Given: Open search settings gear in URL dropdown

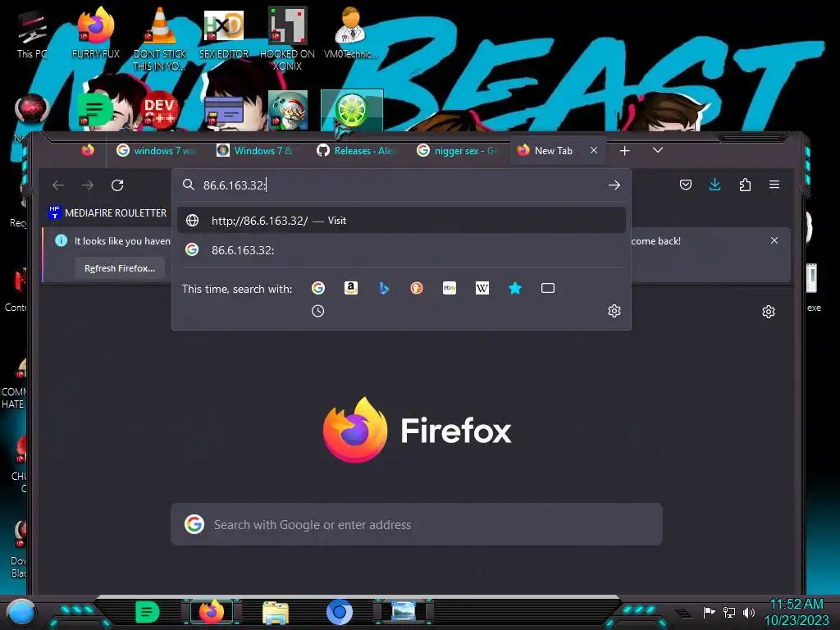Looking at the screenshot, I should click(x=614, y=311).
